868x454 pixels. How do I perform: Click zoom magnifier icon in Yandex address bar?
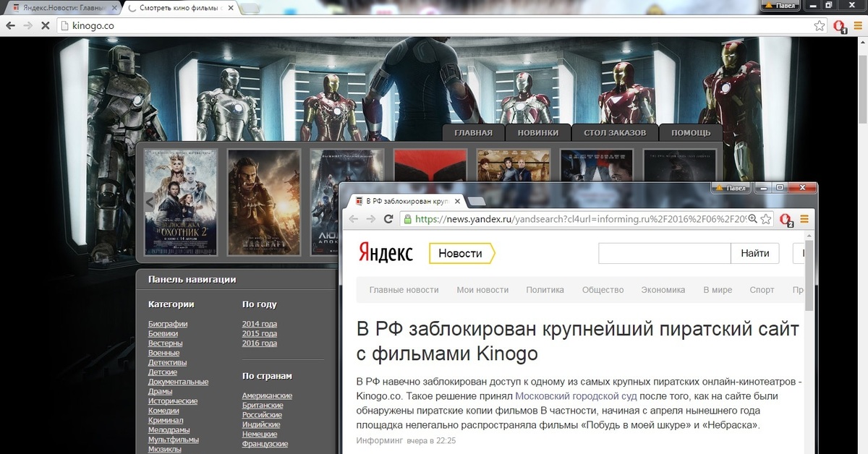click(752, 219)
